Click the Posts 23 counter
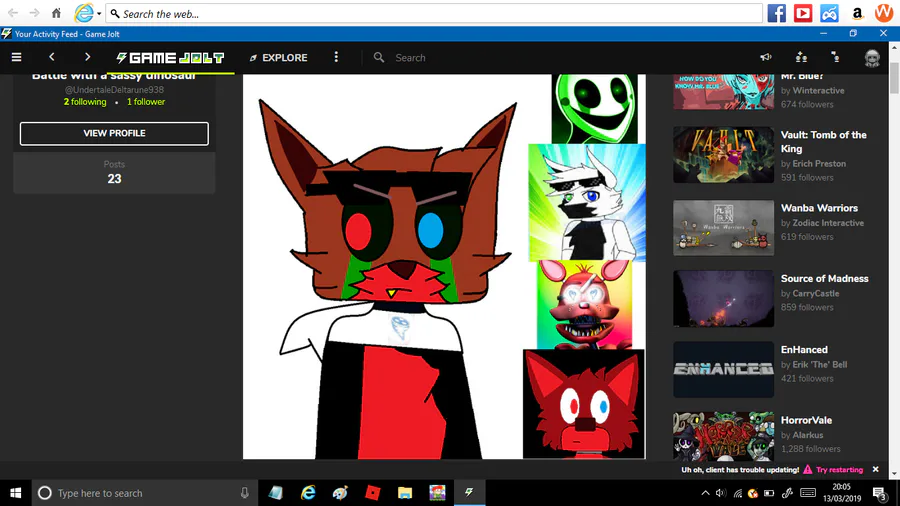 pyautogui.click(x=114, y=173)
